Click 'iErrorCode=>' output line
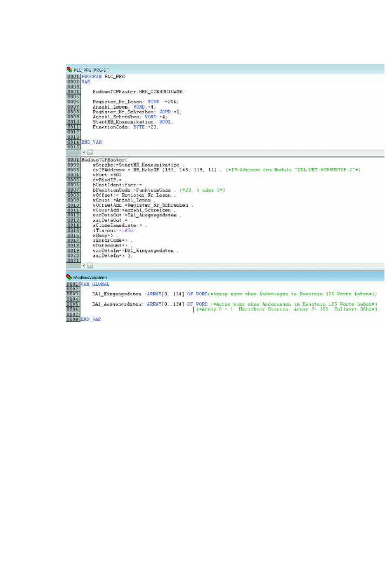This screenshot has height=577, width=392. 113,240
